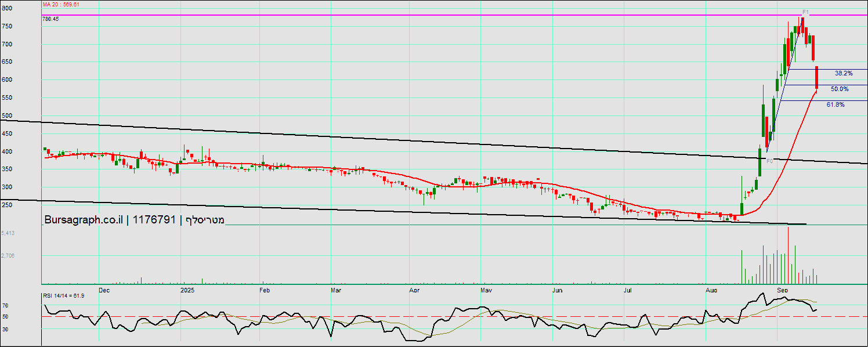Select the 61.8% Fibonacci retracement label
This screenshot has height=347, width=868.
pos(836,104)
